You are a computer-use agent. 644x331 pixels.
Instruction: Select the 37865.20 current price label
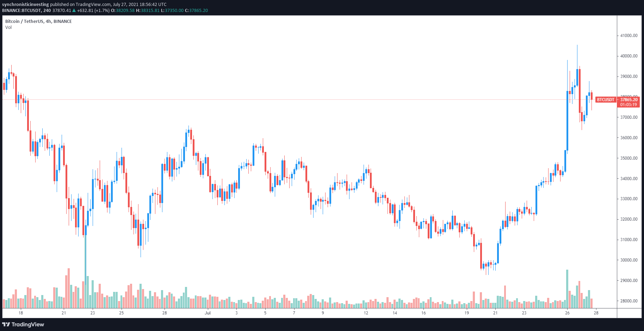(x=629, y=100)
